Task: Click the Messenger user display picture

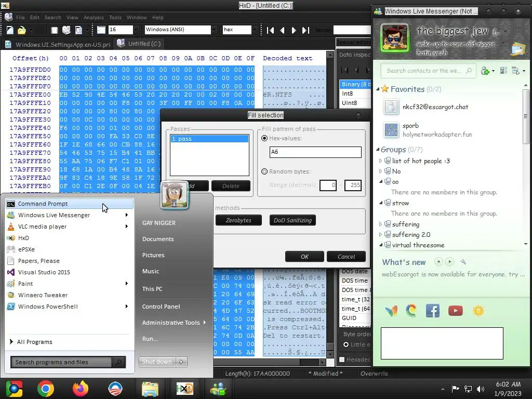Action: [x=395, y=37]
